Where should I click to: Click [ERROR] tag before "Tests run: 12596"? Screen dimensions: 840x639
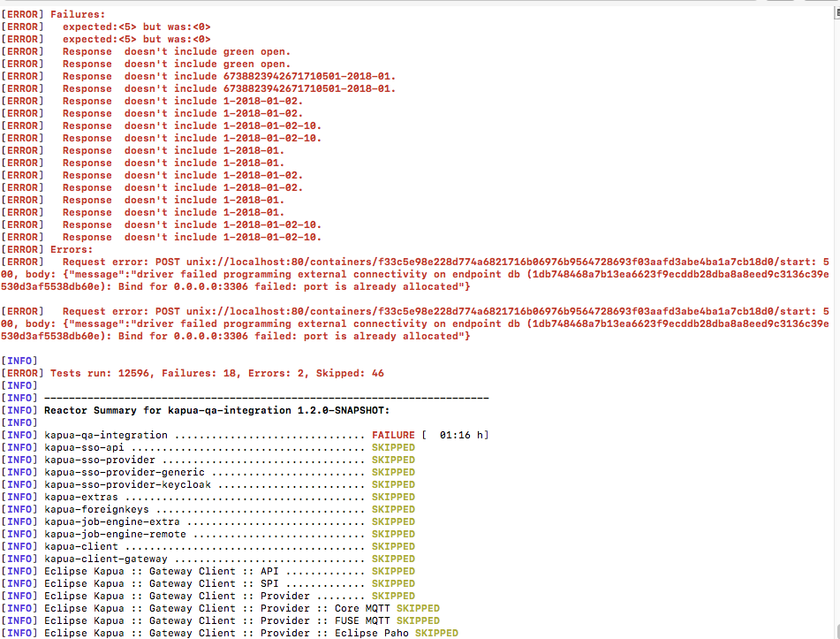22,374
